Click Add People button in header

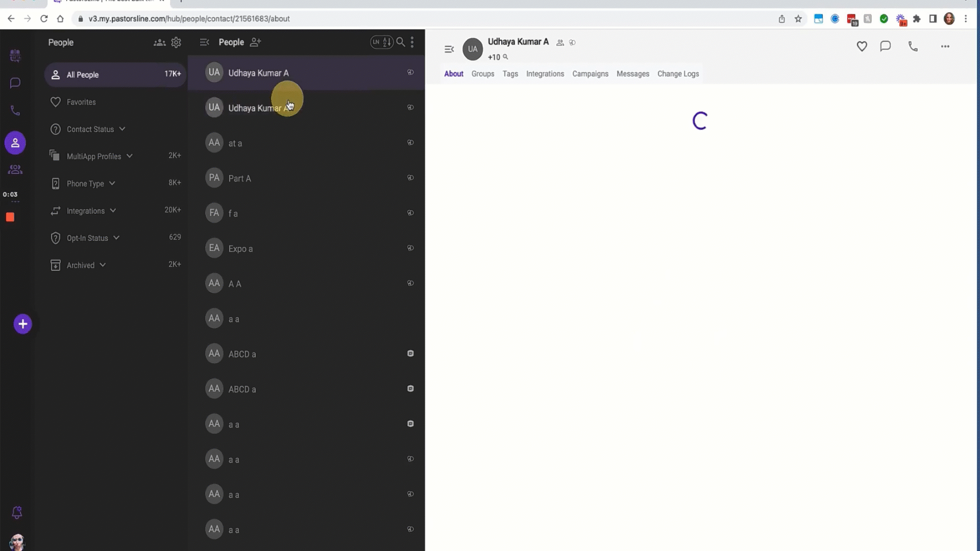[x=256, y=42]
